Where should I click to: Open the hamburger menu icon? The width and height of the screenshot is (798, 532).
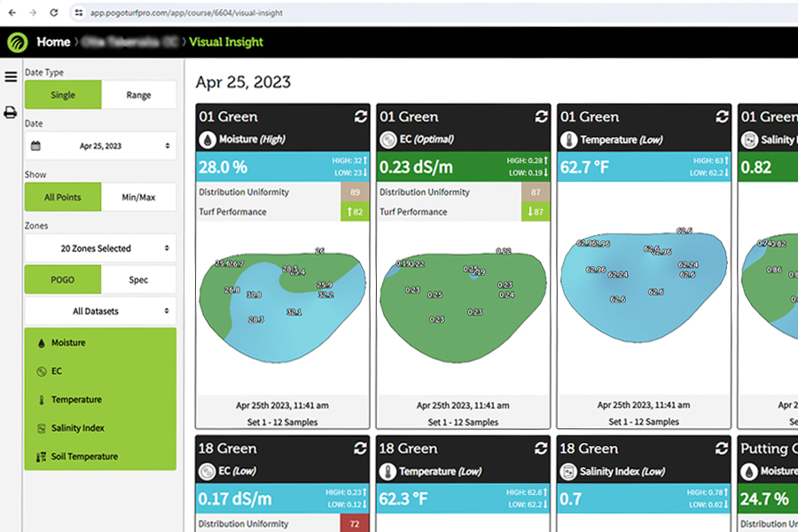tap(11, 77)
